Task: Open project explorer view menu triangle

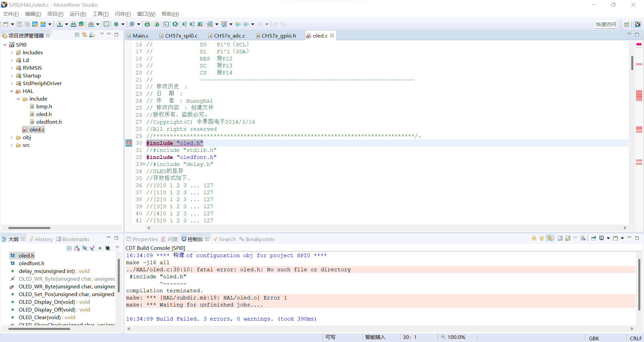Action: pyautogui.click(x=102, y=34)
